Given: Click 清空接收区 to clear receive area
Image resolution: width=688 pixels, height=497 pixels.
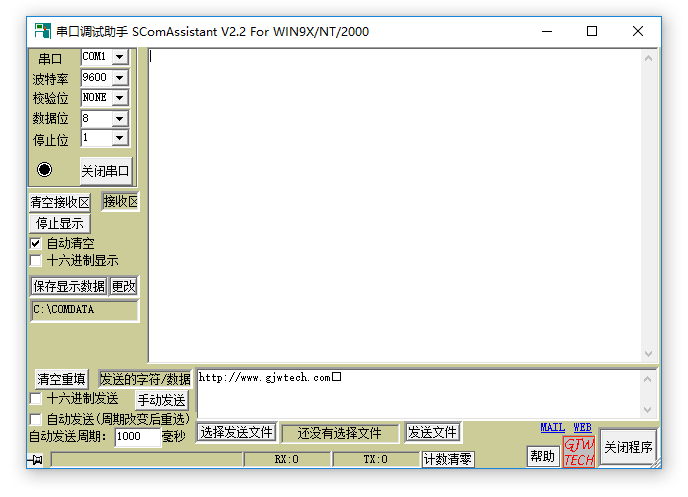Looking at the screenshot, I should click(60, 203).
